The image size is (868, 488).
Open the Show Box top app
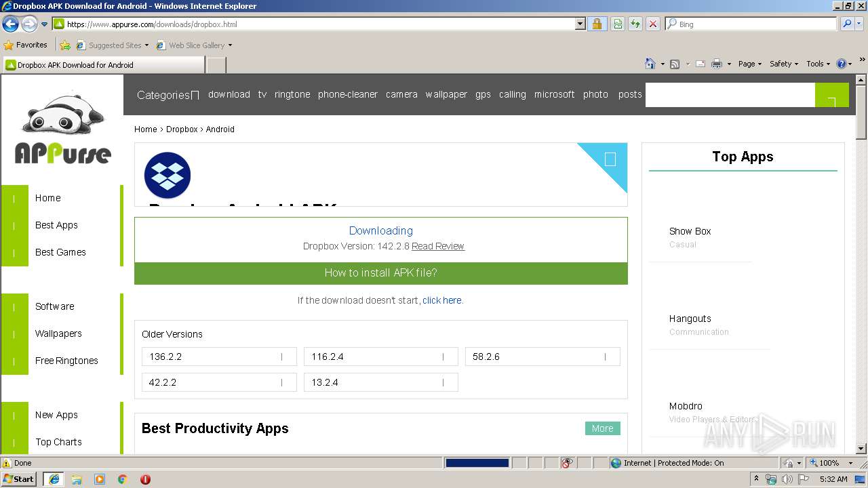[690, 231]
